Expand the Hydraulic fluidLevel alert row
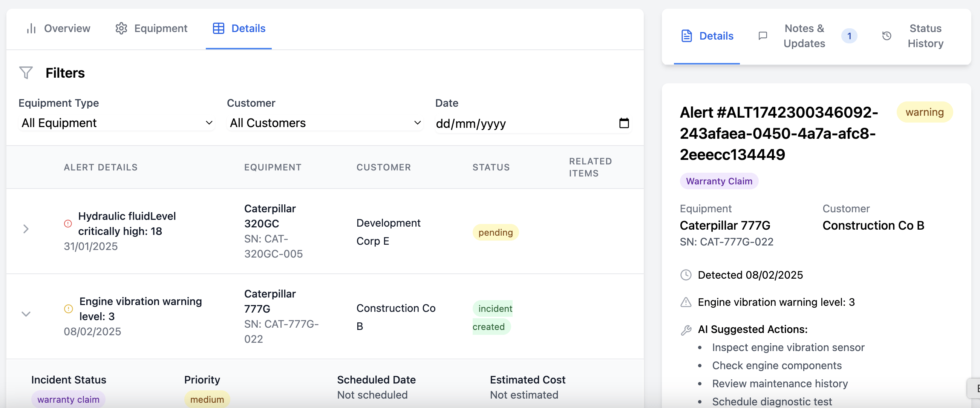Screen dimensions: 980x408 coord(26,229)
